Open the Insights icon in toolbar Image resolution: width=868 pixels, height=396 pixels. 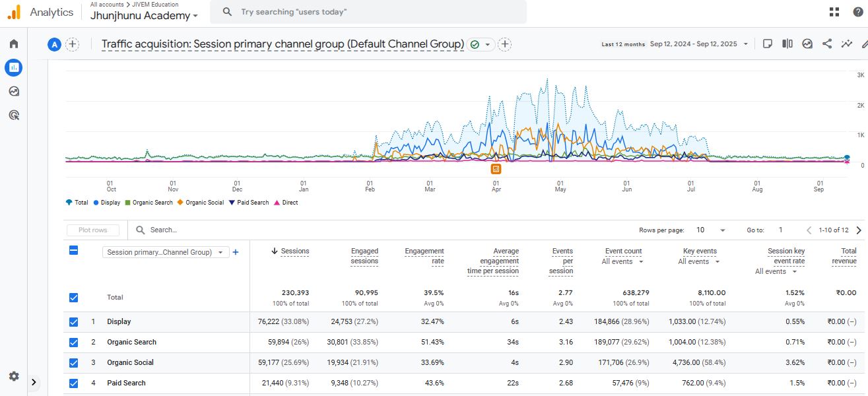[x=807, y=44]
